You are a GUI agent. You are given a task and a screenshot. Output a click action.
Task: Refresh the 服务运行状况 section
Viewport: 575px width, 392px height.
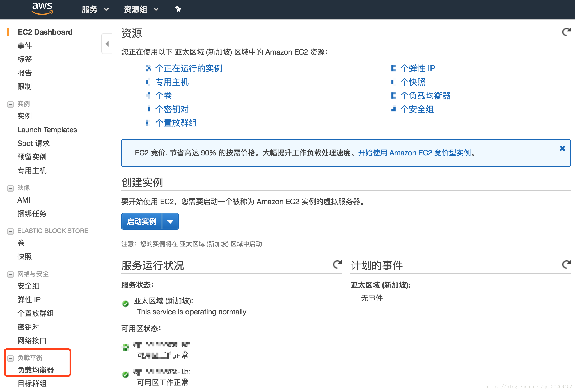coord(337,264)
